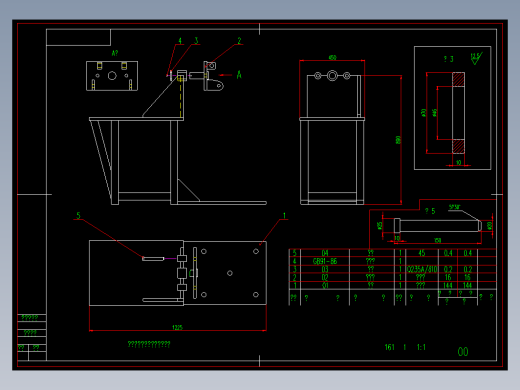
Task: Click the 161 value in title block
Action: 389,347
